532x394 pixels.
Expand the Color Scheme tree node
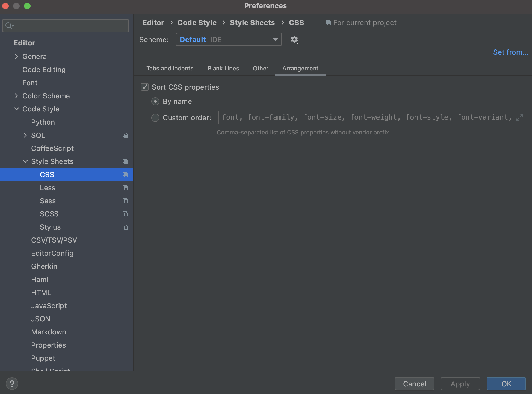pos(16,96)
